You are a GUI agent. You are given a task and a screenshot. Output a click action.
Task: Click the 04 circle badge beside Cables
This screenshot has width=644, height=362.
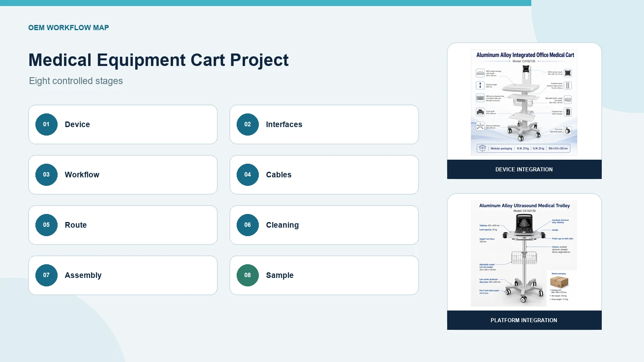tap(248, 175)
